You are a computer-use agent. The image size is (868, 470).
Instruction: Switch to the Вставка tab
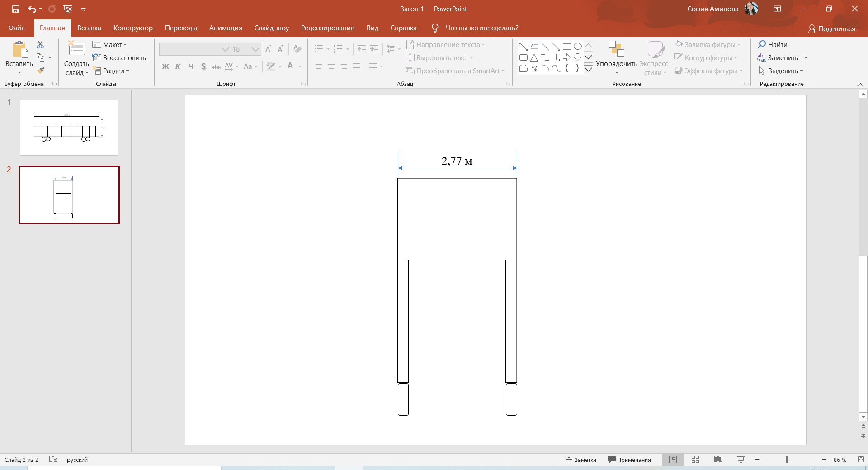coord(89,28)
